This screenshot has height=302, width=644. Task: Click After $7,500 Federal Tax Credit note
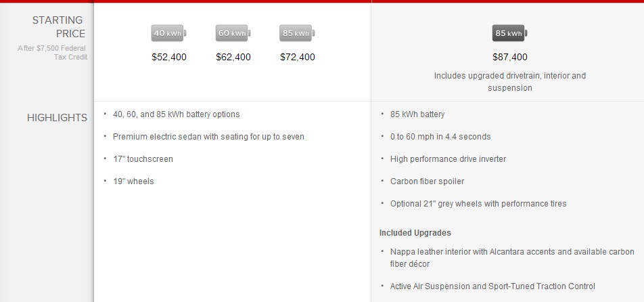(x=52, y=53)
